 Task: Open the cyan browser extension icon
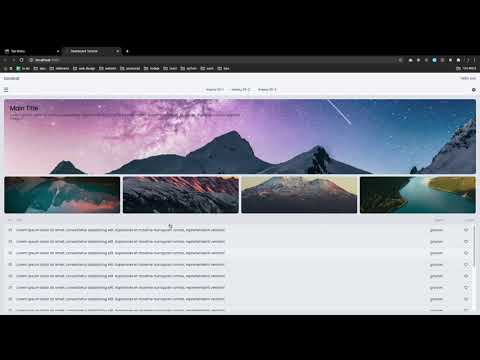pyautogui.click(x=434, y=60)
